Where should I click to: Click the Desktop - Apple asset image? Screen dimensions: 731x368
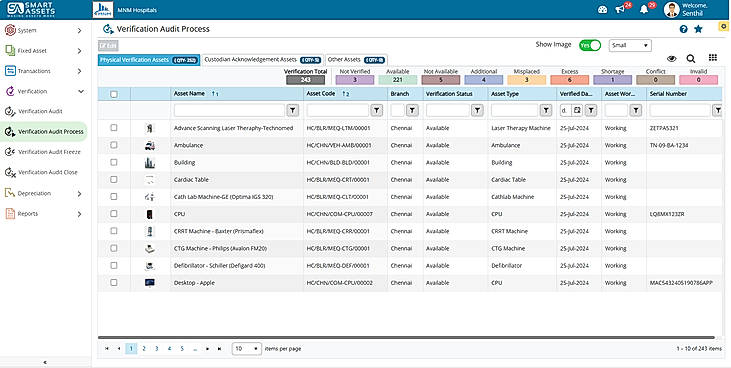click(x=150, y=283)
